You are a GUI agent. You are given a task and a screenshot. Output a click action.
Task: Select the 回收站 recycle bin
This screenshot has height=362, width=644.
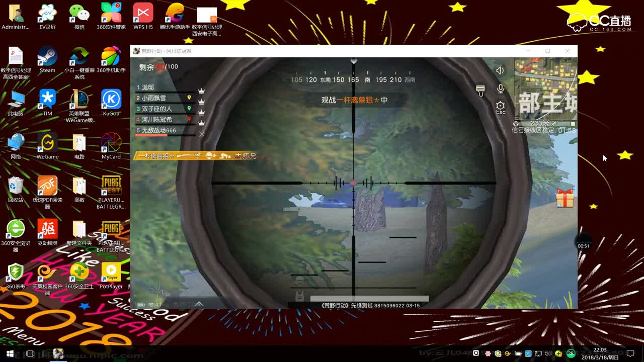pyautogui.click(x=16, y=190)
